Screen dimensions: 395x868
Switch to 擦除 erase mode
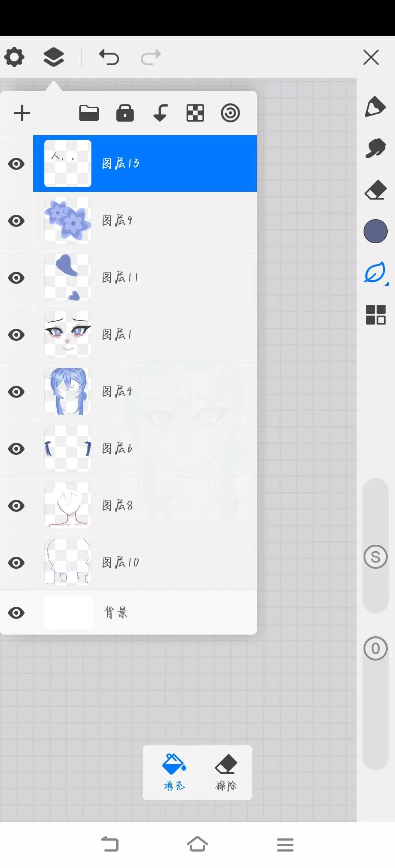pos(226,772)
